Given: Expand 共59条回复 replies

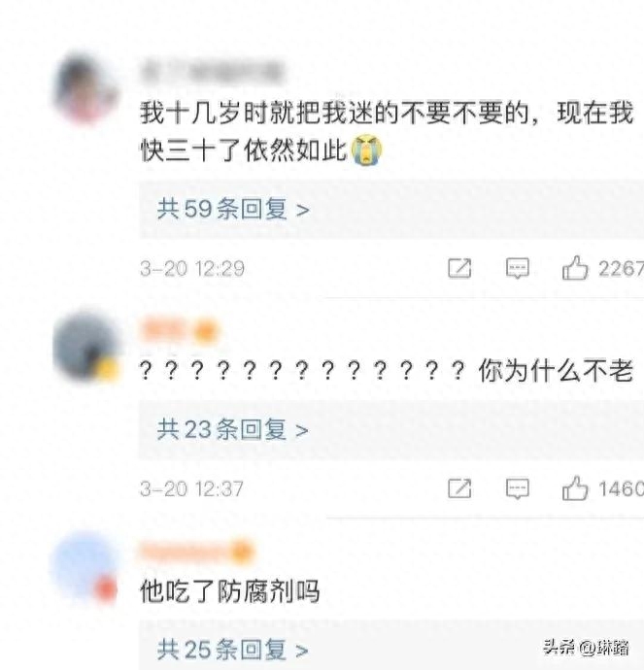Looking at the screenshot, I should coord(233,209).
